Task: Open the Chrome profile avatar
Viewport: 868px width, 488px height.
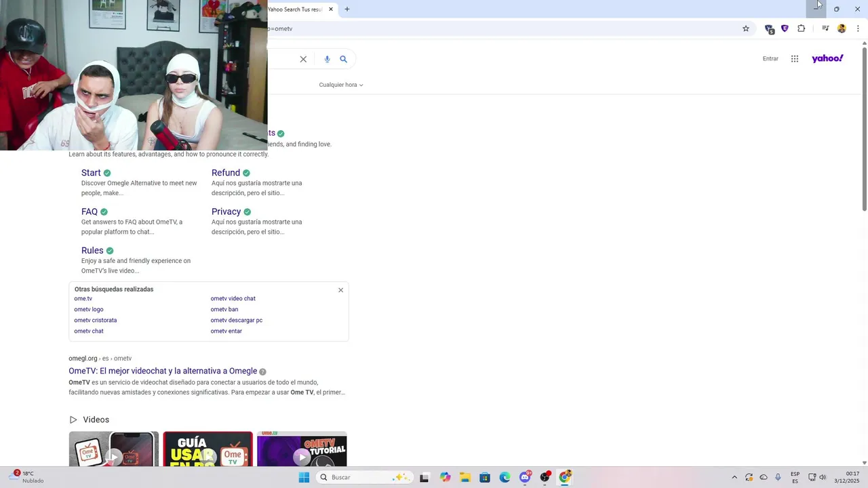Action: coord(842,28)
